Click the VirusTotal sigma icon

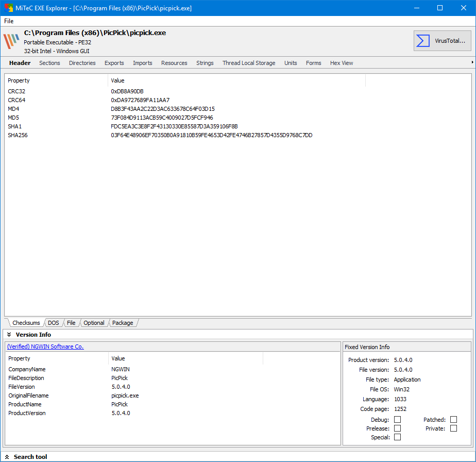coord(422,41)
